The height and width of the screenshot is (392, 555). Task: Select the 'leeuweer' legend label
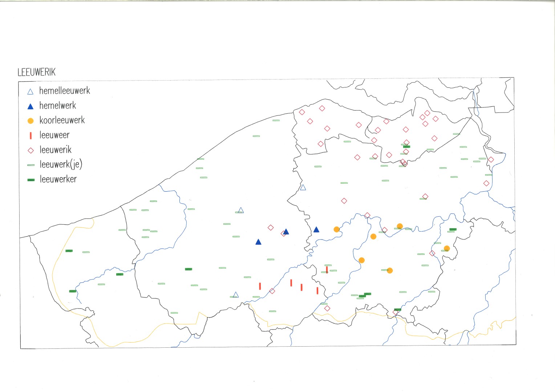coord(54,135)
